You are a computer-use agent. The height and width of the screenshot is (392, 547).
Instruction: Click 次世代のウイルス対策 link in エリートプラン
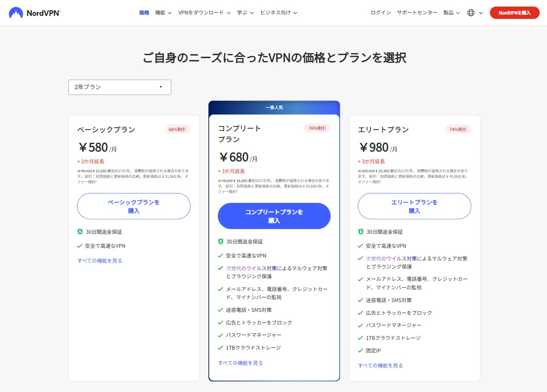pyautogui.click(x=392, y=258)
